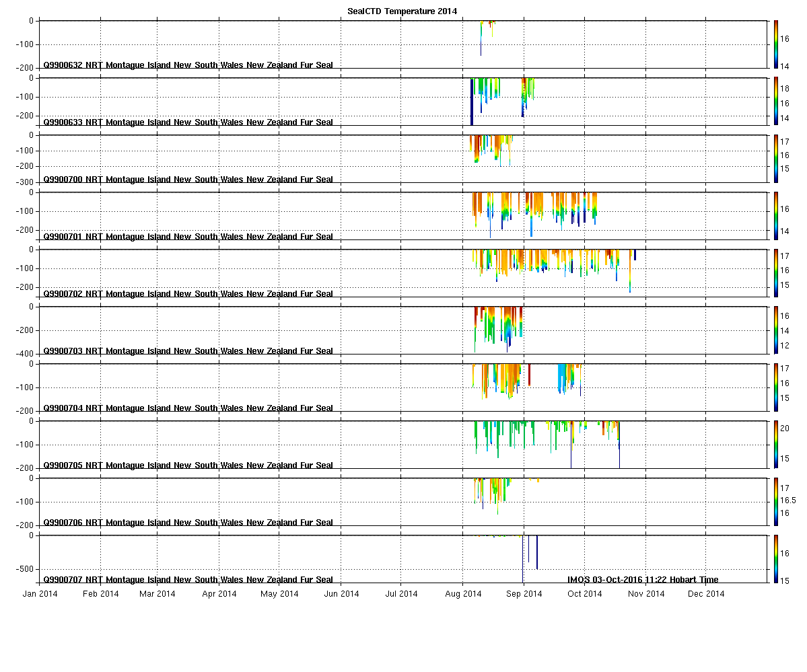The width and height of the screenshot is (807, 672).
Task: Click the temperature colorbar of panel Q9900704
Action: [776, 387]
